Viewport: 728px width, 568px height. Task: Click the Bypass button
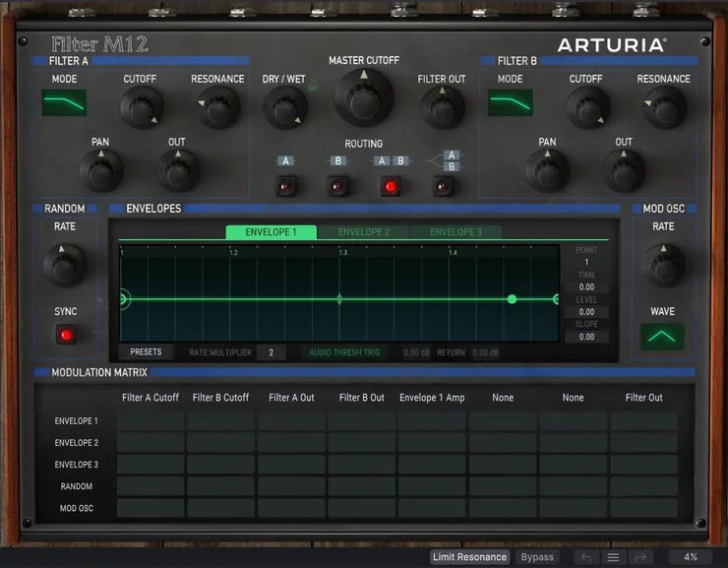(537, 557)
